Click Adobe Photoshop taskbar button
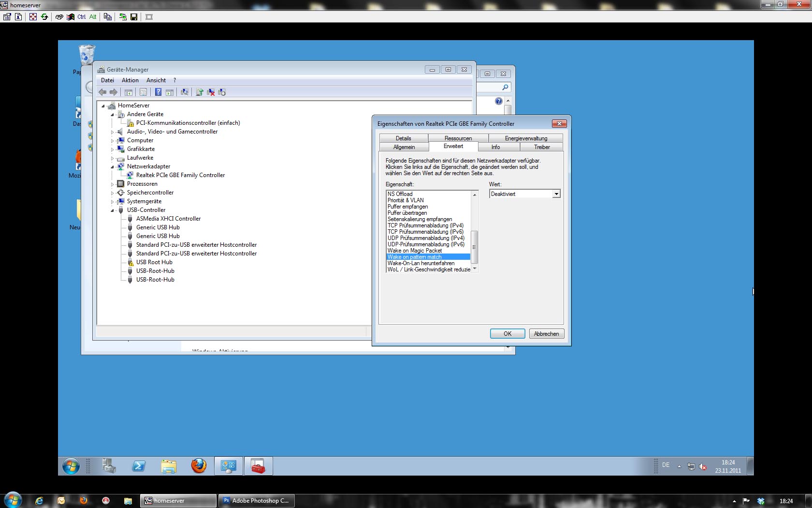The image size is (812, 508). pyautogui.click(x=256, y=501)
